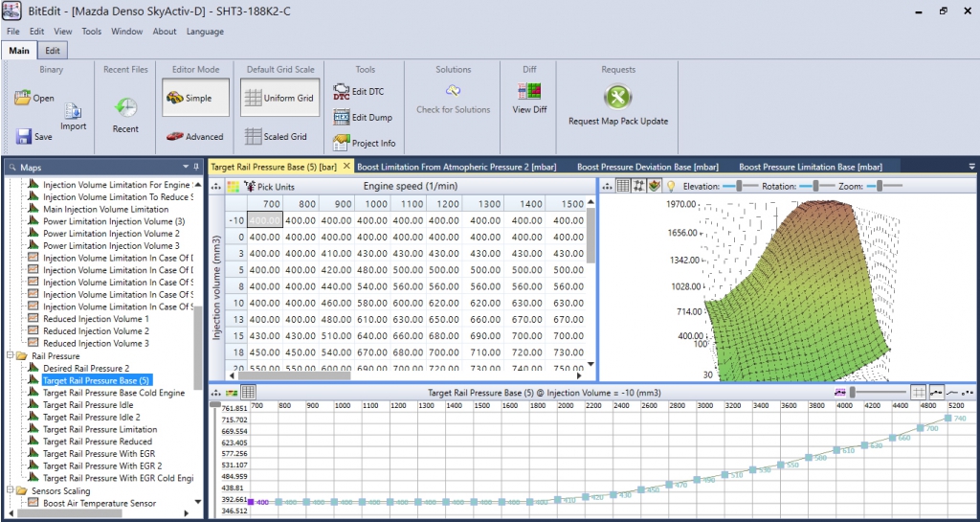Click the table panel layout dots icon

coord(217,187)
